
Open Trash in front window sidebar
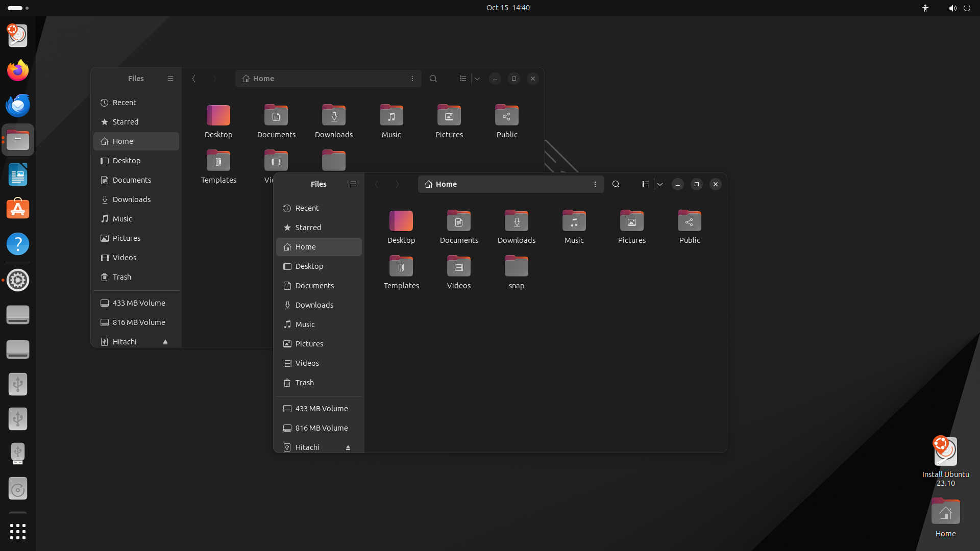pos(319,383)
